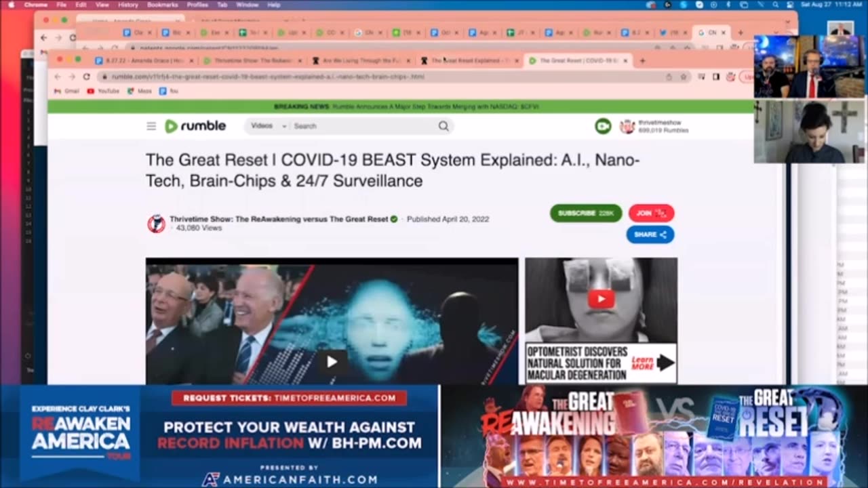Open the View menu
Viewport: 868px width, 488px height.
[x=102, y=5]
